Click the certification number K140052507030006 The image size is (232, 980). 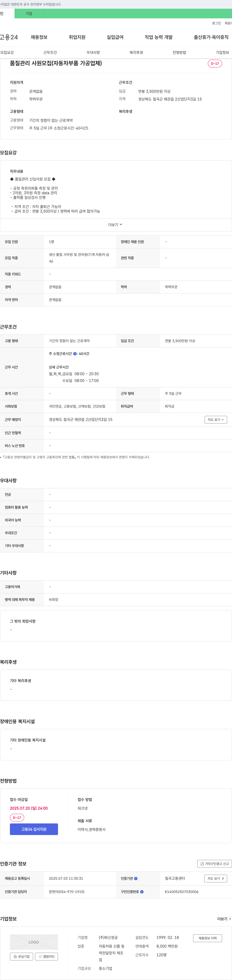[x=181, y=892]
